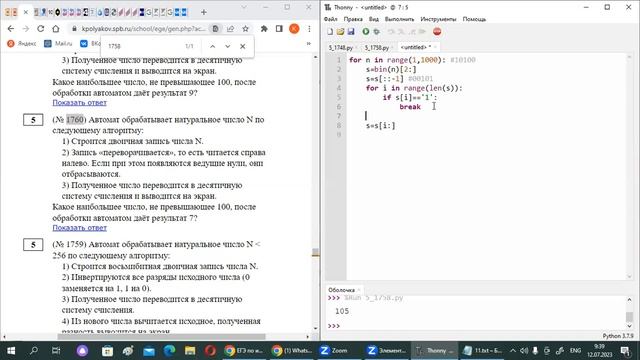Open the Mail.ru bookmark
The width and height of the screenshot is (640, 360).
tap(58, 43)
